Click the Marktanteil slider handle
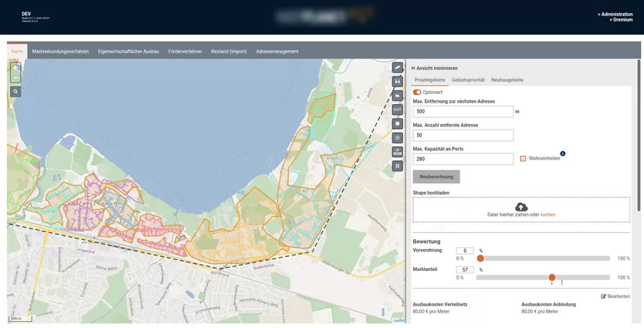 click(552, 277)
